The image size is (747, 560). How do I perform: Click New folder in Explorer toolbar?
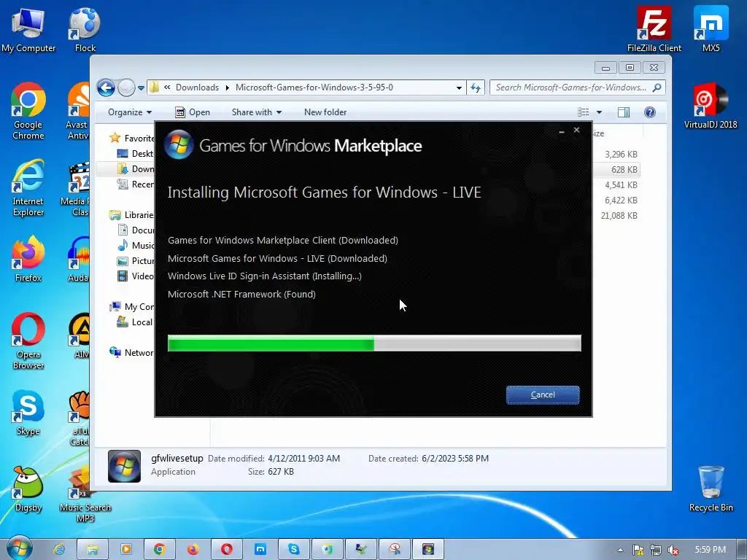[325, 112]
